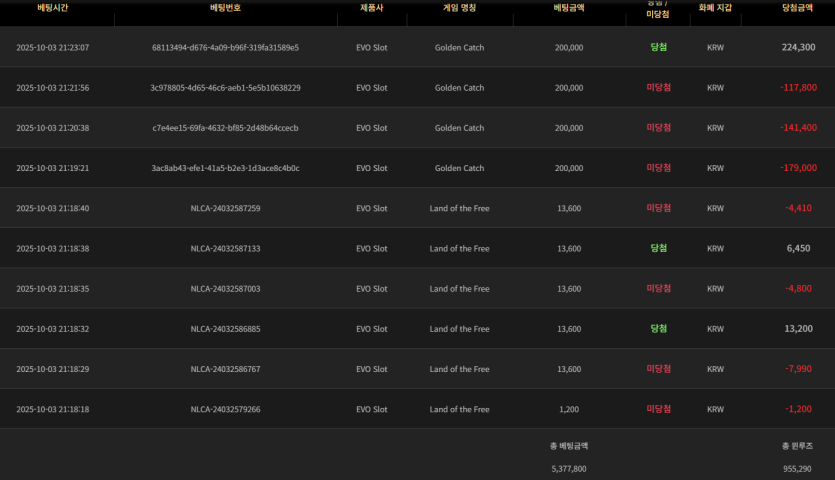This screenshot has width=835, height=480.
Task: Select bet time 2025-10-03 21:18:38
Action: (x=53, y=248)
